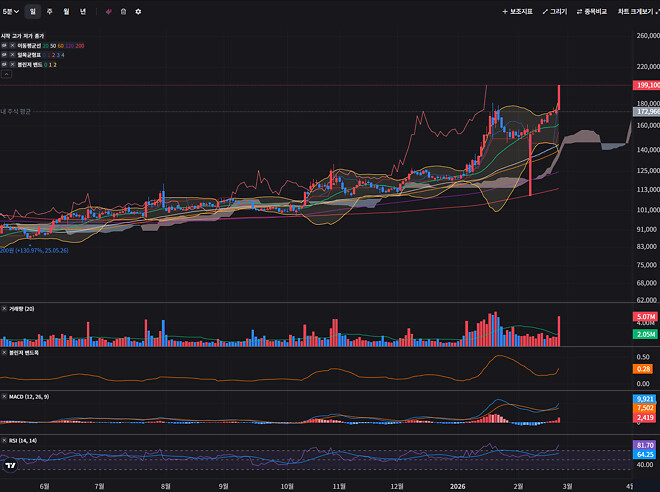The width and height of the screenshot is (660, 492).
Task: Toggle visibility of 볼린저 밴드 indicator
Action: click(x=4, y=65)
